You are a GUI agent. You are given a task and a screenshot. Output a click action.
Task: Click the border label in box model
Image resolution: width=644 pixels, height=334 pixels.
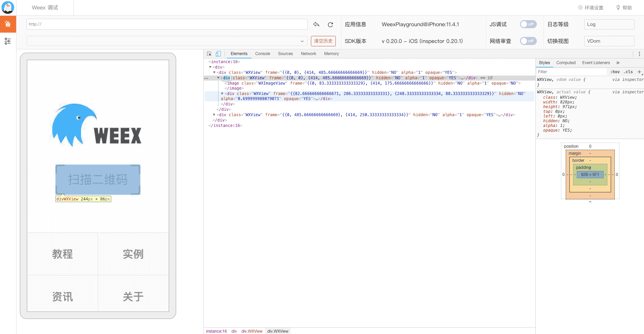point(578,160)
